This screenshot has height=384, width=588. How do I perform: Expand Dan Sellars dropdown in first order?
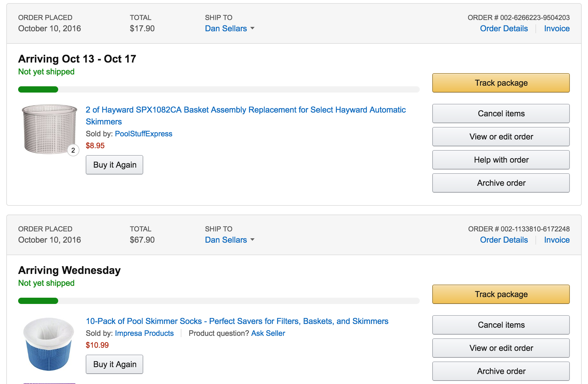click(230, 28)
